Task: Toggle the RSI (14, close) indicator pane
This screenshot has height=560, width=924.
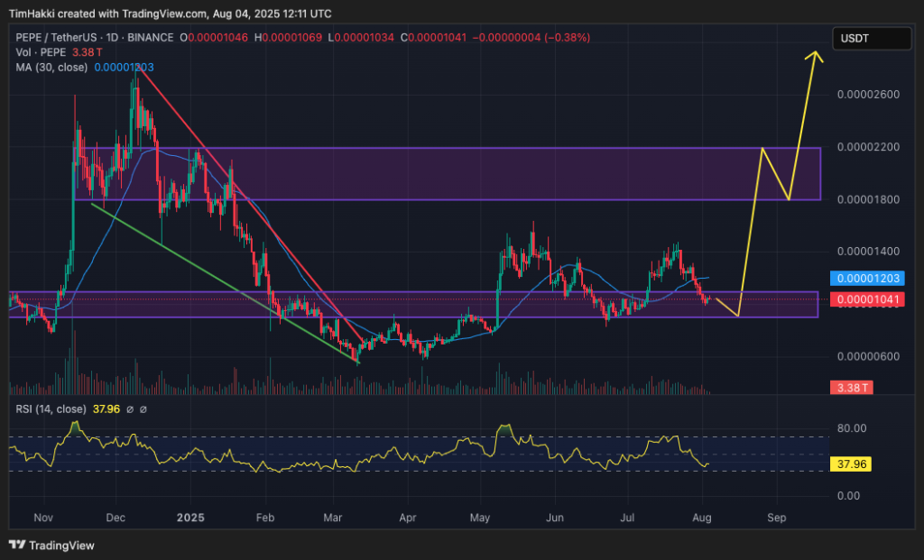Action: tap(50, 408)
